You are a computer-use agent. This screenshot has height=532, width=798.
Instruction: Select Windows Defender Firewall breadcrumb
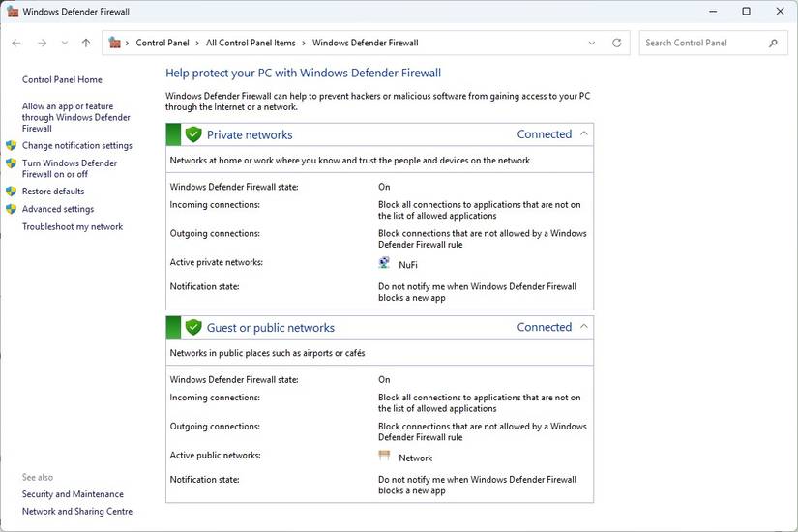(366, 44)
